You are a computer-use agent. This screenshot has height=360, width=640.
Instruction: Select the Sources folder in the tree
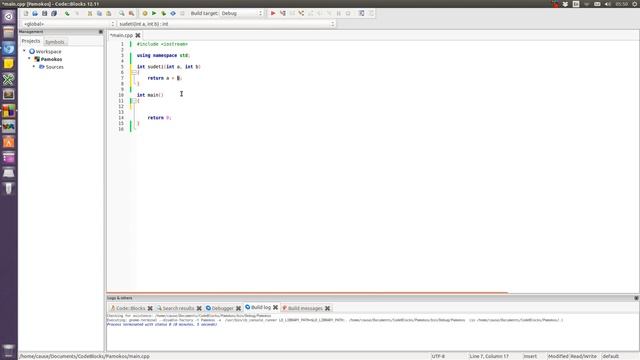click(x=55, y=67)
